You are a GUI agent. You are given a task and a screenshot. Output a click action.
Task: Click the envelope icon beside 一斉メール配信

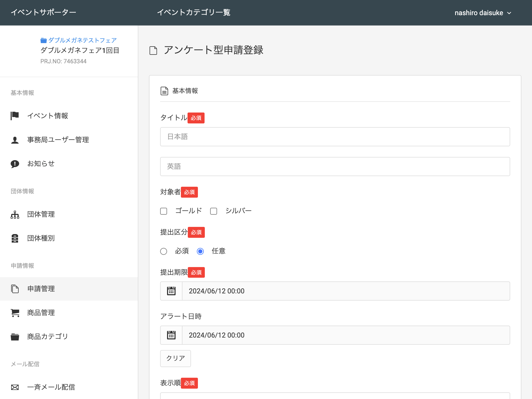15,387
